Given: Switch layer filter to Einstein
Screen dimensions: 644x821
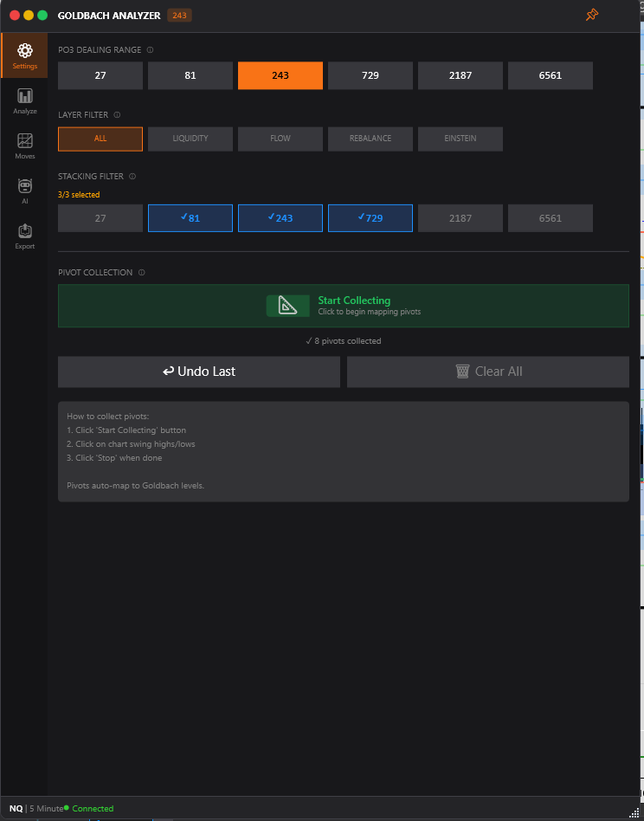Looking at the screenshot, I should pyautogui.click(x=460, y=139).
